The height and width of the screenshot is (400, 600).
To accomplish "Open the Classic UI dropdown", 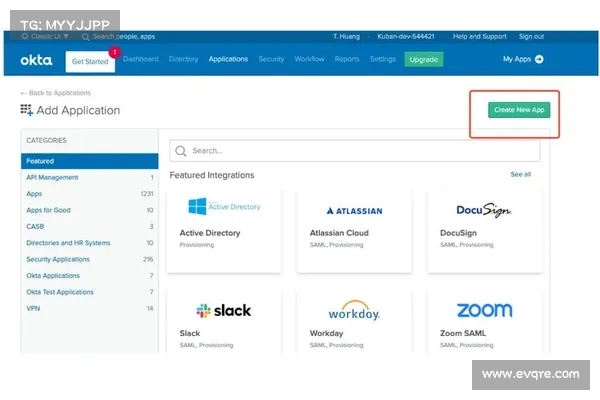I will tap(45, 36).
